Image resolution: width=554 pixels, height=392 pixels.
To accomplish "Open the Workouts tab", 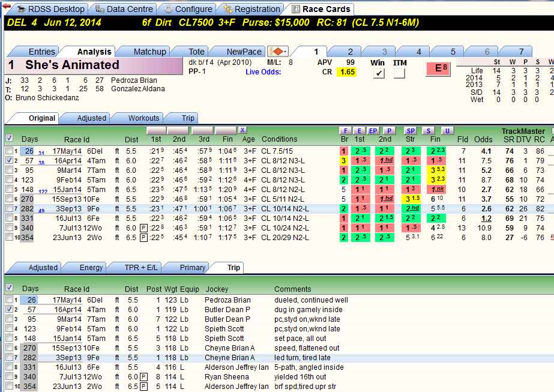I will (x=143, y=118).
